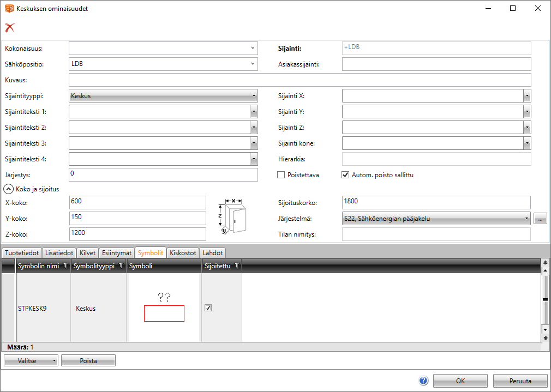
Task: Open the Sijaintityyppi dropdown
Action: [163, 96]
